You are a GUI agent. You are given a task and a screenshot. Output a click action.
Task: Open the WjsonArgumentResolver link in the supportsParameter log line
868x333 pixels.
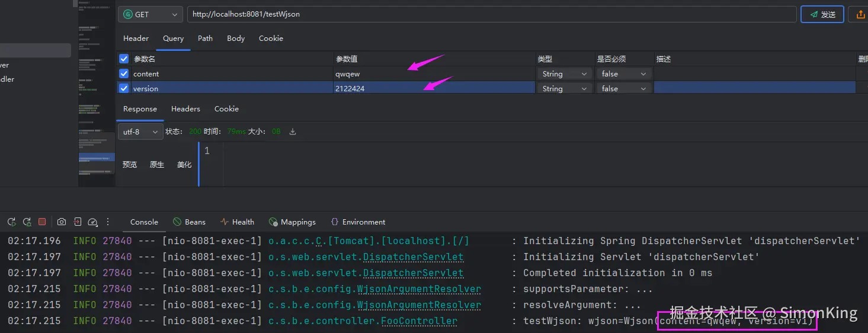tap(419, 289)
